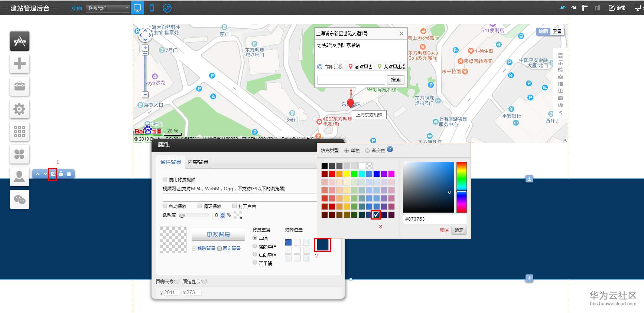Switch map to 地图 view
This screenshot has width=644, height=313.
point(543,32)
